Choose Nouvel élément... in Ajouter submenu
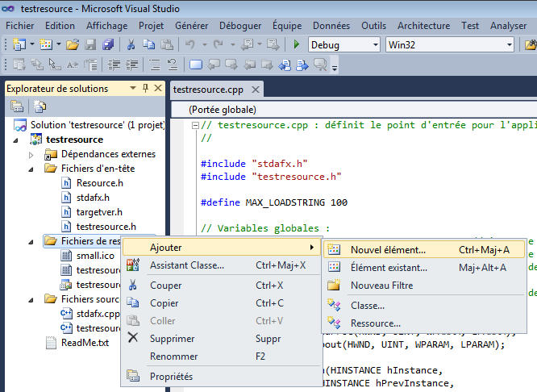 tap(423, 250)
